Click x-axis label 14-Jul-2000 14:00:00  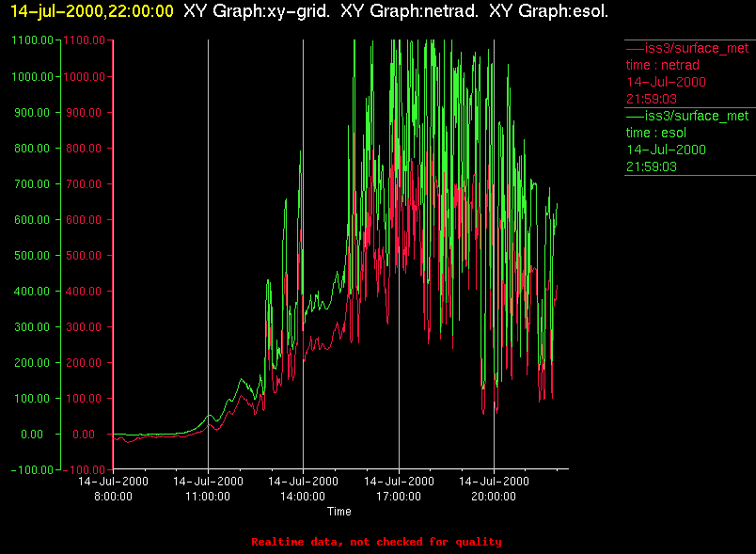pos(303,488)
